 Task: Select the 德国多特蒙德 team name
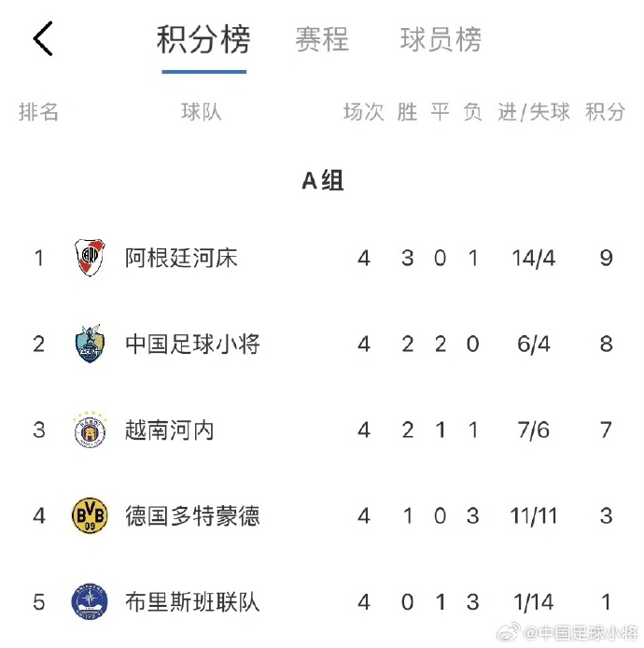(x=192, y=515)
